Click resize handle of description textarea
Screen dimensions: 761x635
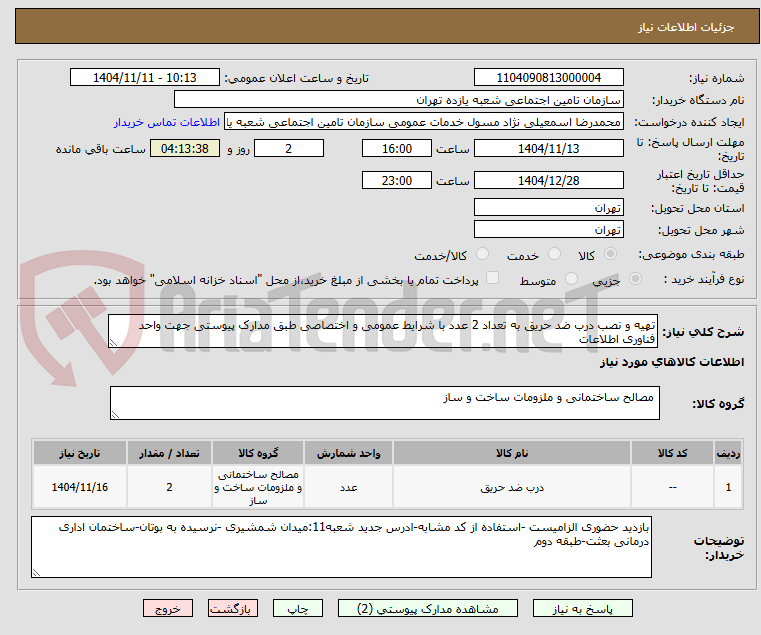[113, 343]
